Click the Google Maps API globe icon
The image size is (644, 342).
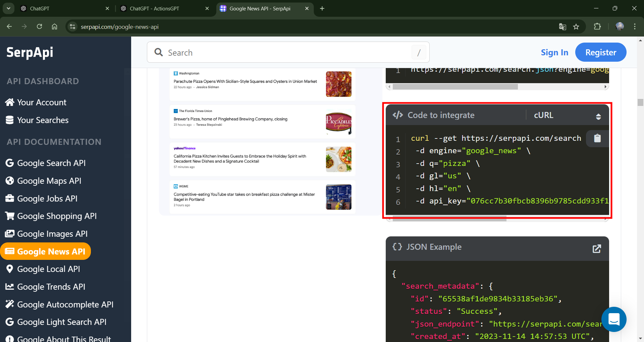coord(10,181)
